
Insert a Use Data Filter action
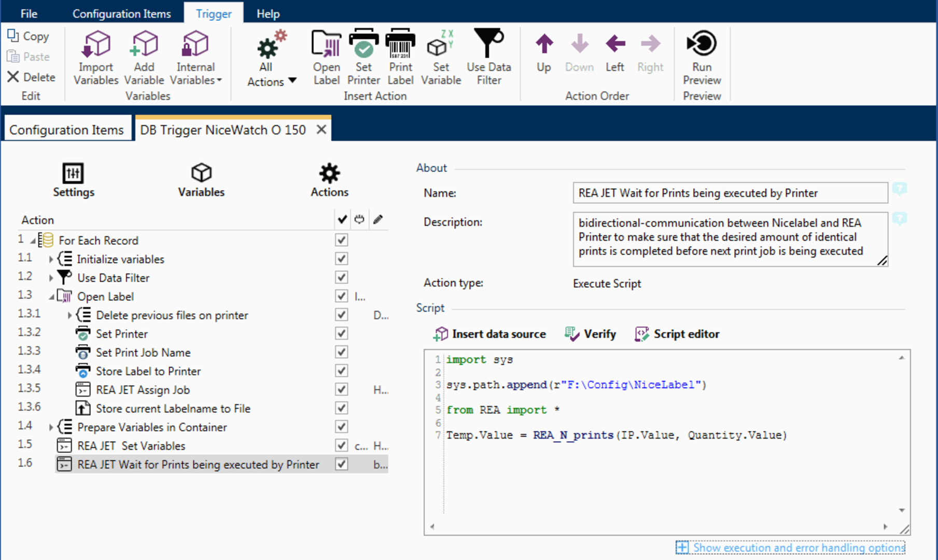(x=488, y=56)
